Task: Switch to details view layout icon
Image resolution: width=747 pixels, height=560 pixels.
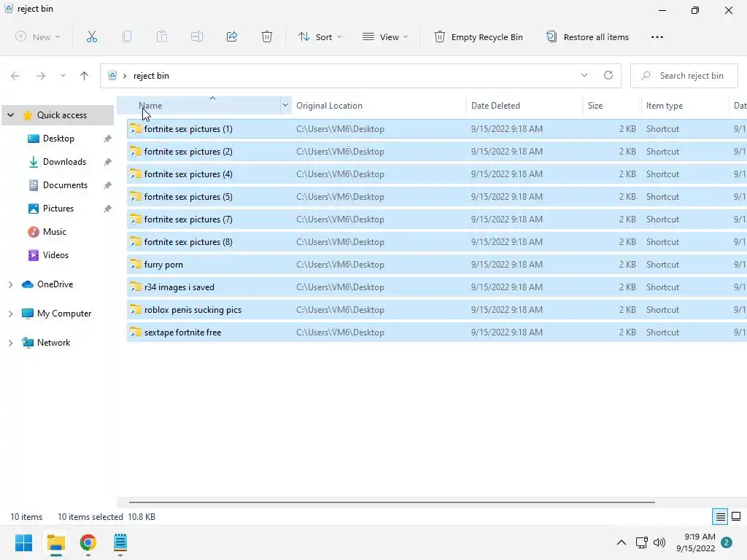Action: click(720, 517)
